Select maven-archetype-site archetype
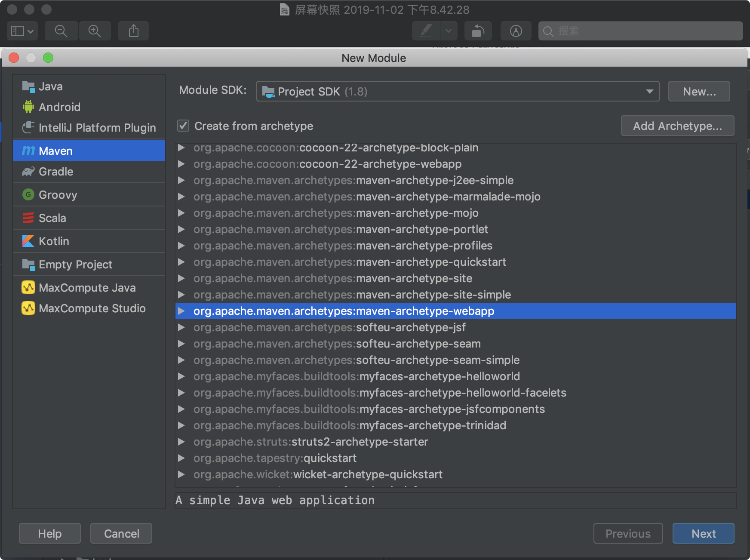 click(x=456, y=278)
